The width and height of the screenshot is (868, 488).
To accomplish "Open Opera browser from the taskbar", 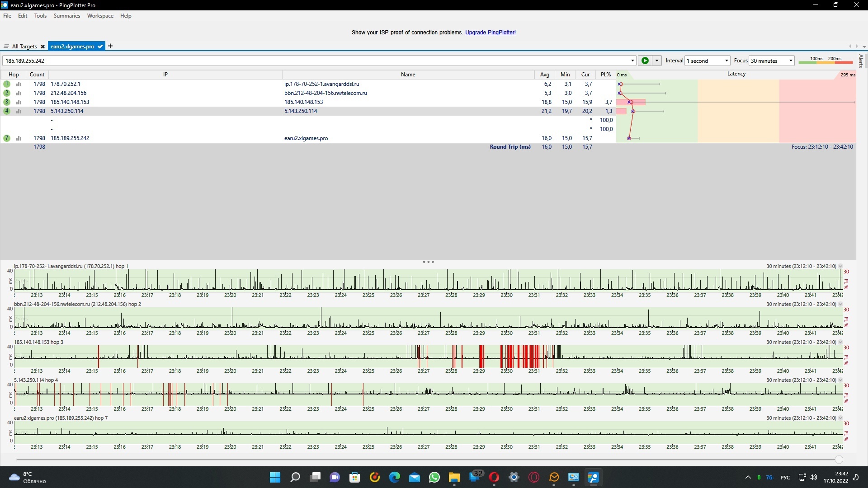I will pyautogui.click(x=494, y=477).
